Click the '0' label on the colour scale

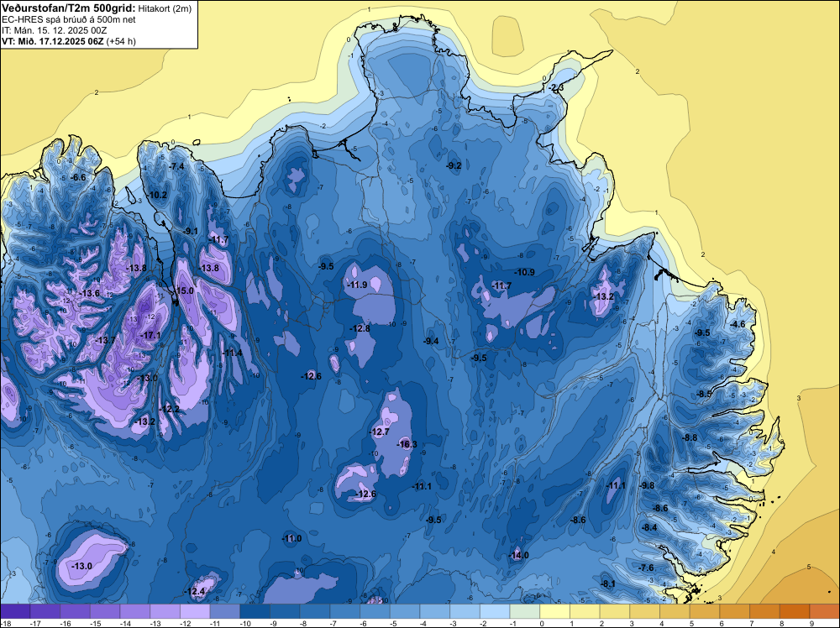coord(542,623)
